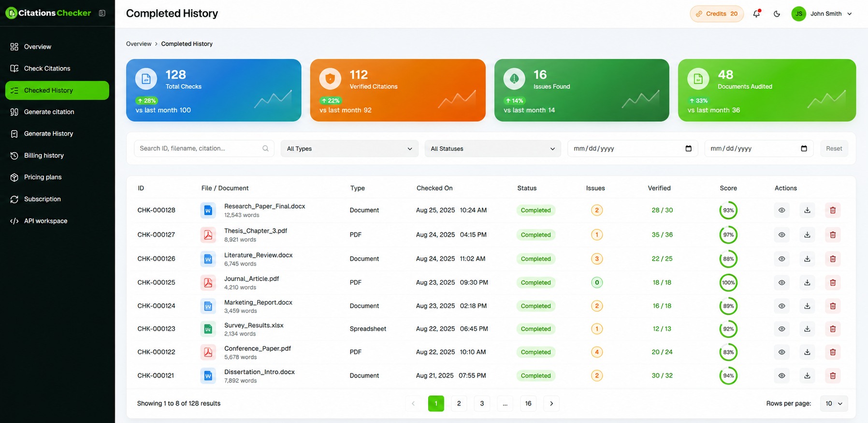
Task: Delete CHK-000126 record
Action: [833, 259]
